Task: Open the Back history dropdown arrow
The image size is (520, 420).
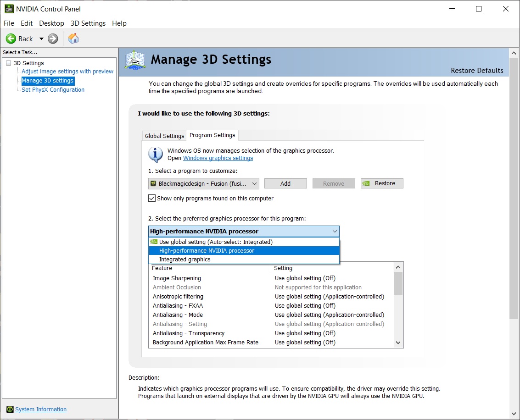Action: coord(41,39)
